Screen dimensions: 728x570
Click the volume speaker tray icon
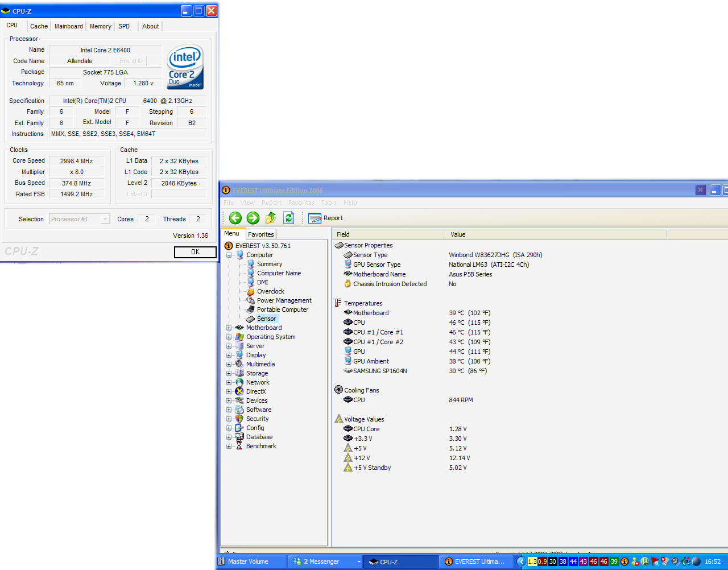pos(675,561)
